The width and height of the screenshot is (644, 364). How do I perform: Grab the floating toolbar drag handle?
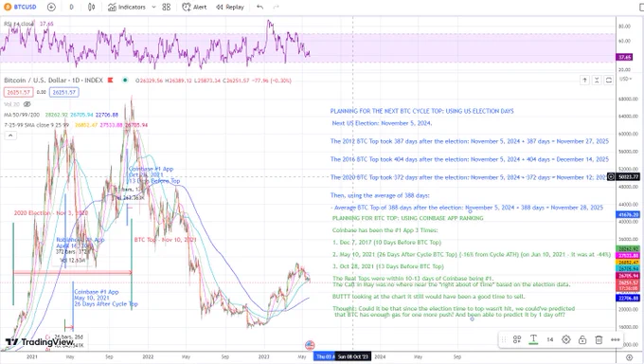[504, 339]
